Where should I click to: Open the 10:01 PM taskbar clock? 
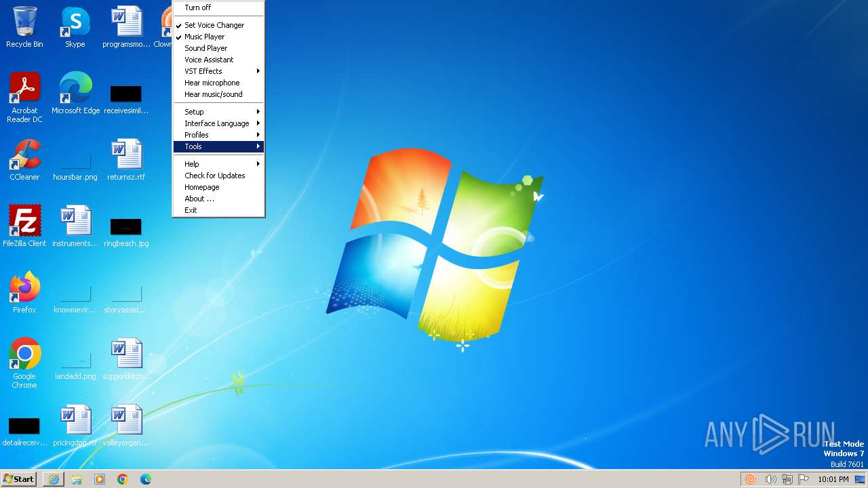click(x=833, y=479)
